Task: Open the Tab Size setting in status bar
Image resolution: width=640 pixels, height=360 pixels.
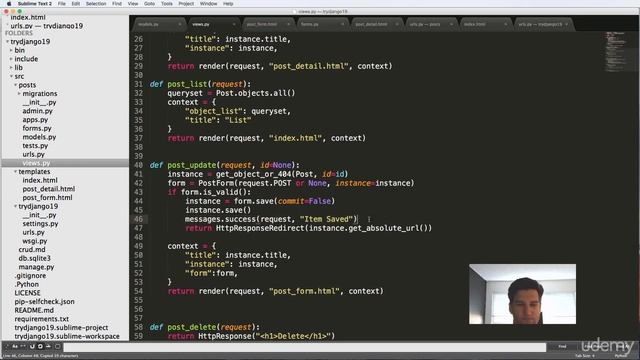Action: click(584, 356)
